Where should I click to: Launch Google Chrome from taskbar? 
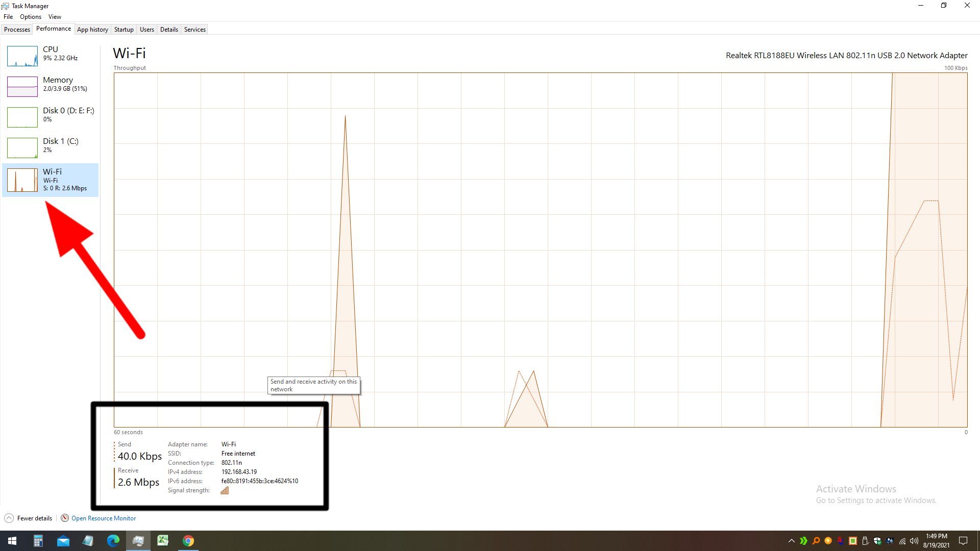(188, 541)
